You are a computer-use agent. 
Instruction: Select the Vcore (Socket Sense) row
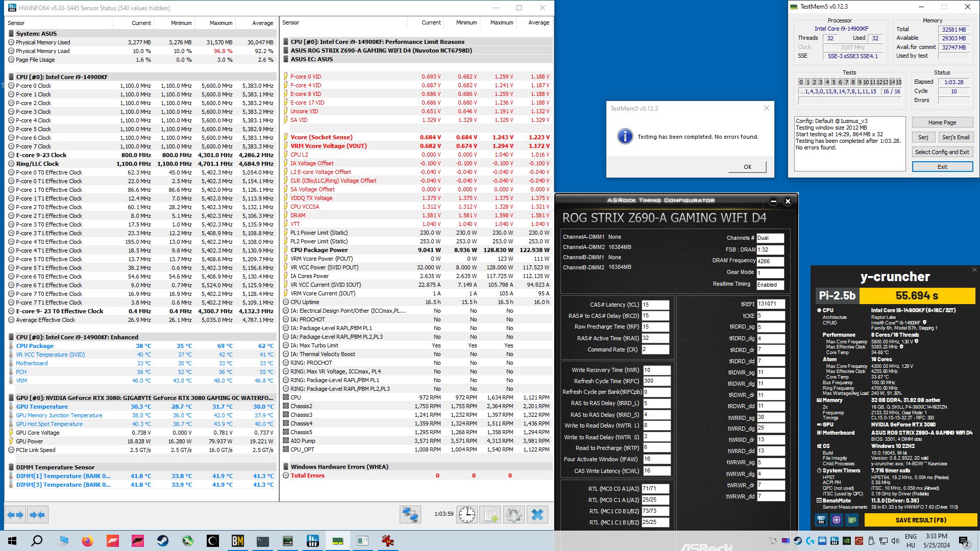418,137
